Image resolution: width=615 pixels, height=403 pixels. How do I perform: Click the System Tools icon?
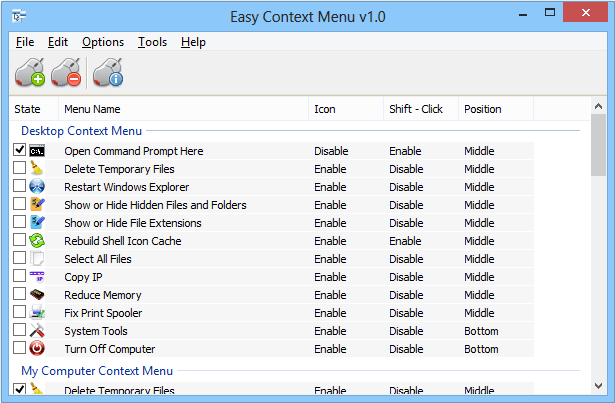coord(37,331)
